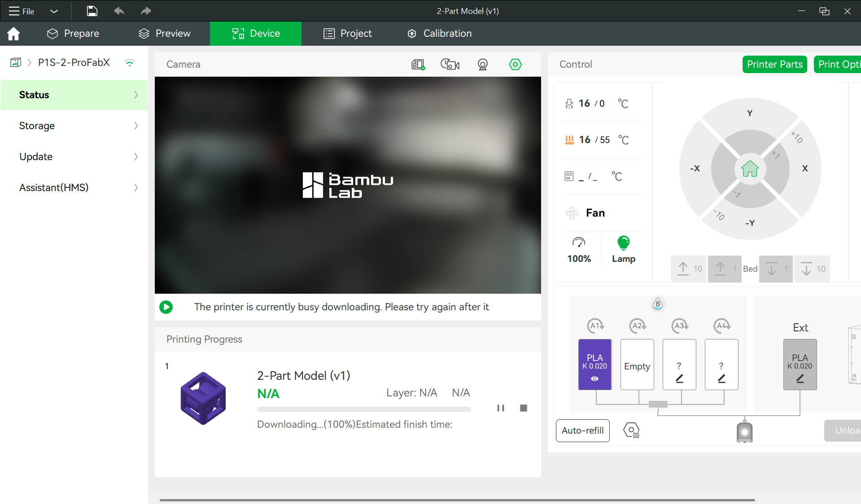Open AMS settings hexagon icon
This screenshot has width=861, height=504.
(x=631, y=430)
